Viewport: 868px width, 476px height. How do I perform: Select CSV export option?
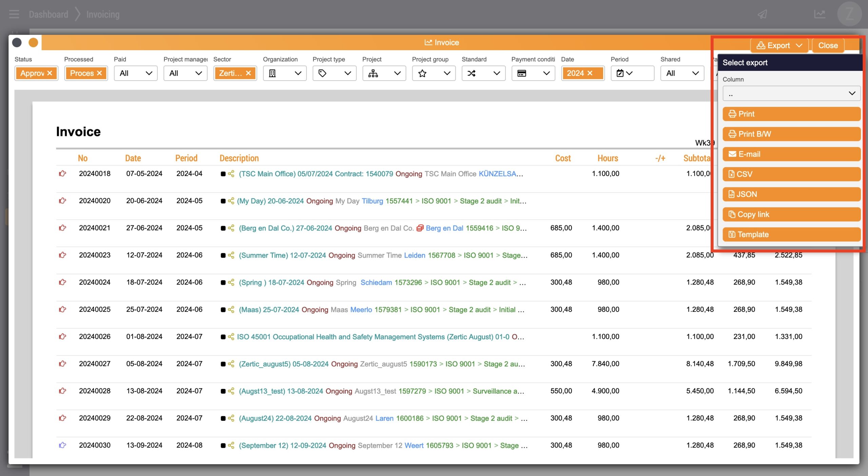[791, 174]
